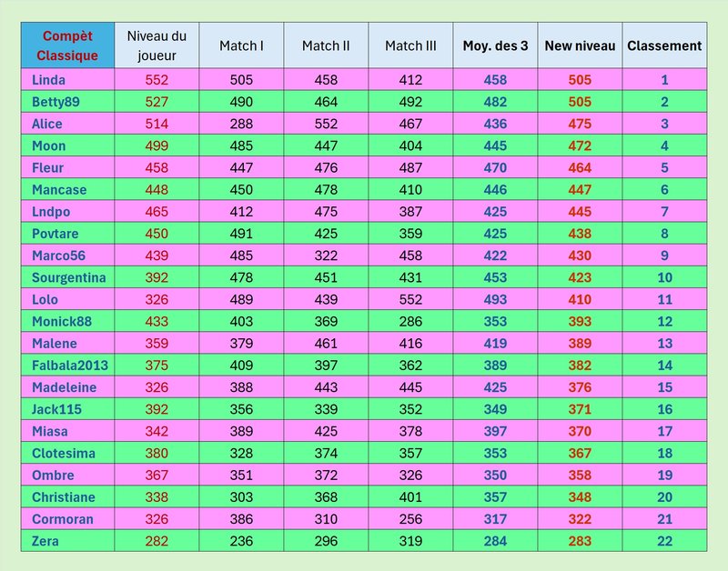Select ranking number 1 for Linda
Viewport: 728px width, 571px height.
pos(665,80)
